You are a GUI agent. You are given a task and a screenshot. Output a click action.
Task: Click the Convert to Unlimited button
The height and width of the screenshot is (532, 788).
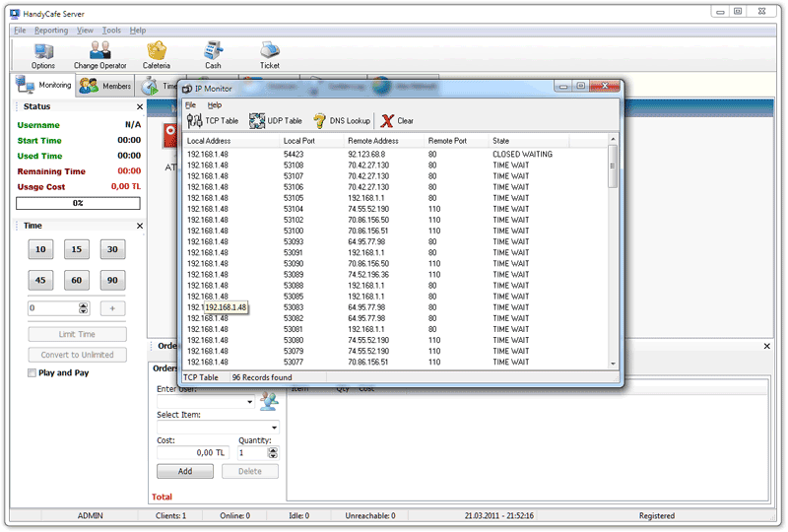(x=78, y=355)
